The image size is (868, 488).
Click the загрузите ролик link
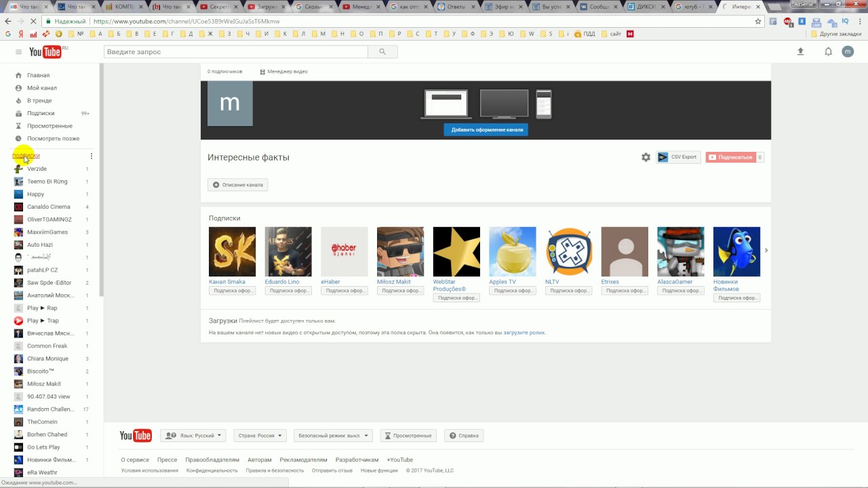[x=524, y=333]
